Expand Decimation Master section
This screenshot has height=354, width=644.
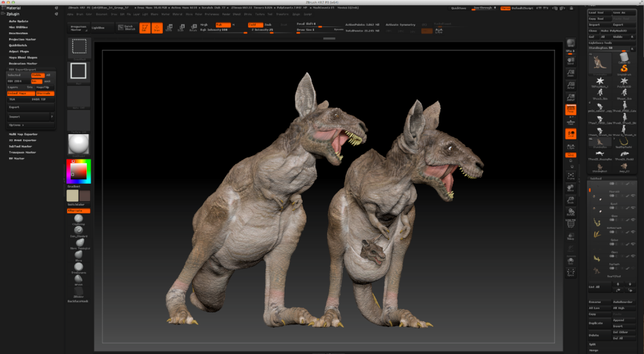23,64
